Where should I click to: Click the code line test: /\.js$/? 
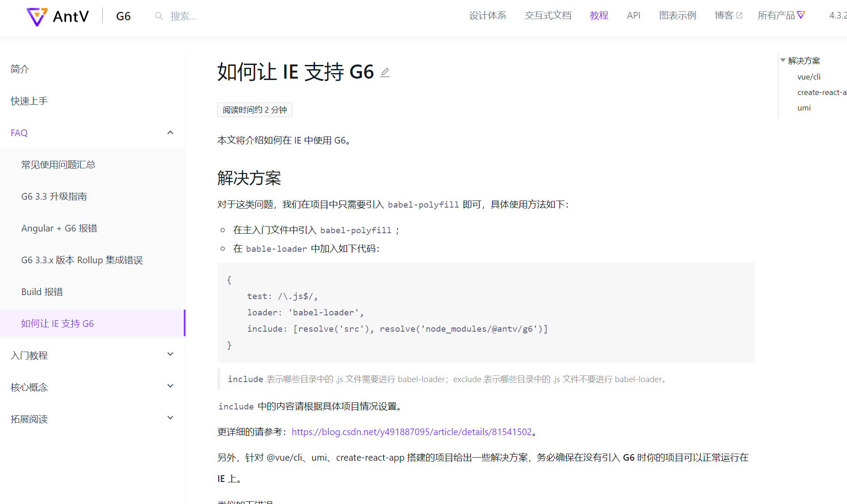[x=282, y=296]
